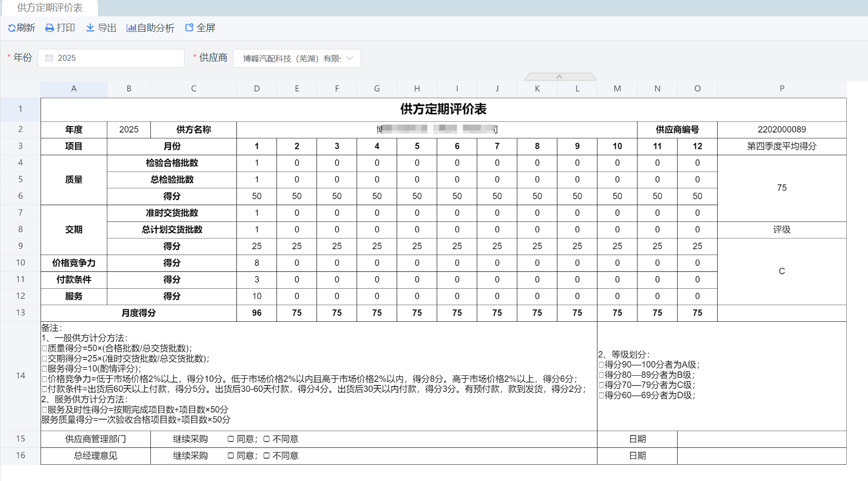Check 不同意 in the 总经理意见 row

[x=267, y=456]
